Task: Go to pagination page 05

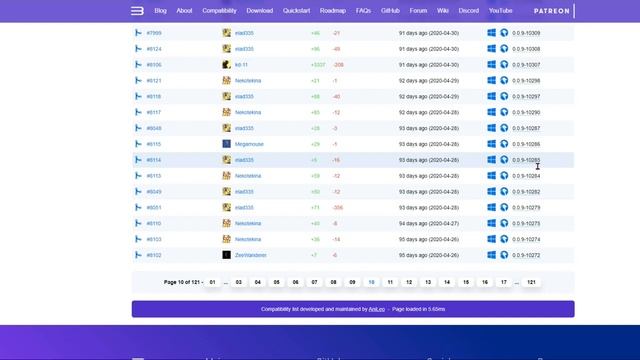Action: pos(276,282)
